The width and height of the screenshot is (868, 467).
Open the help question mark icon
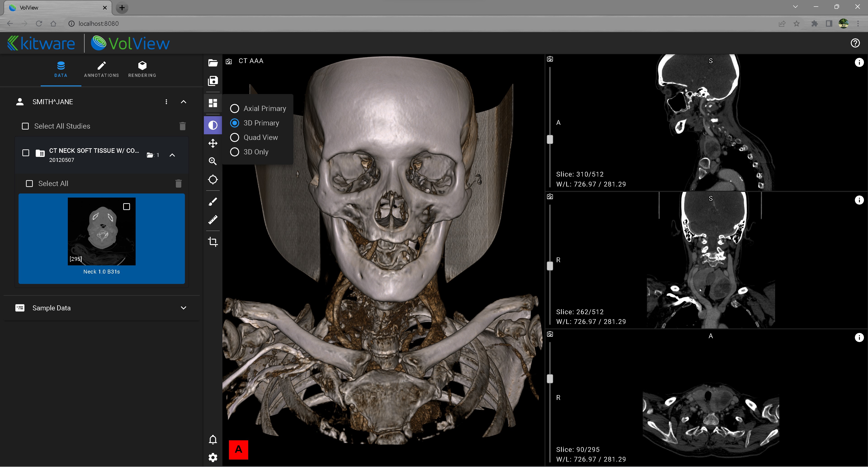pyautogui.click(x=855, y=43)
